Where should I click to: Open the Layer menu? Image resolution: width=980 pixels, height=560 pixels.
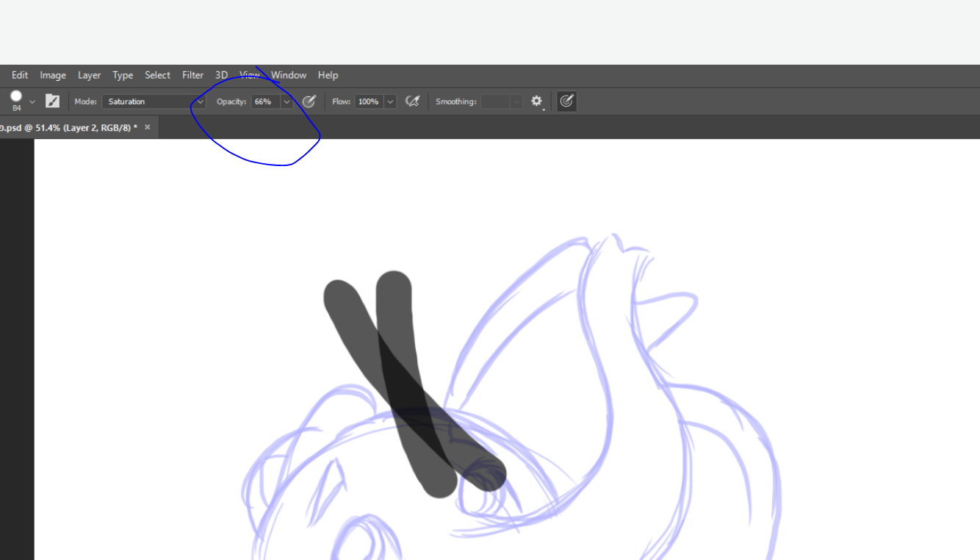[90, 75]
